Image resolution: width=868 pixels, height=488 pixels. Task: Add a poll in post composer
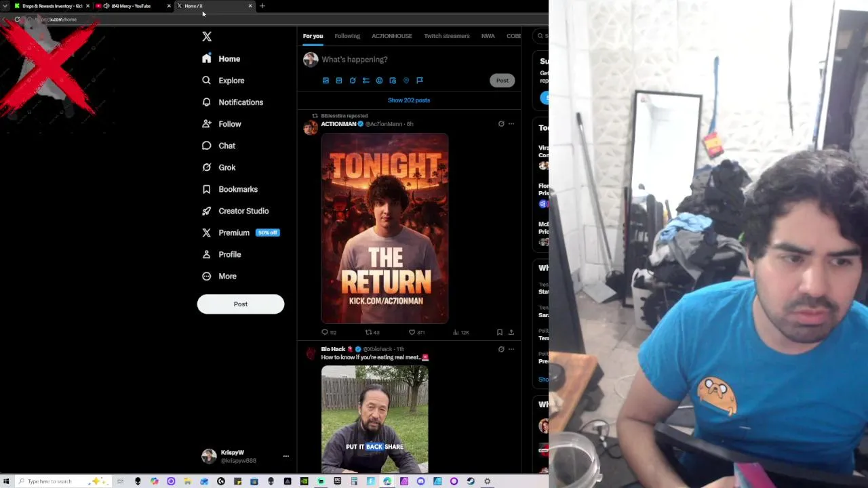[366, 80]
